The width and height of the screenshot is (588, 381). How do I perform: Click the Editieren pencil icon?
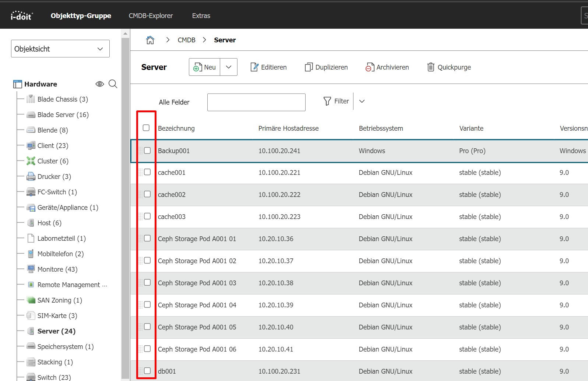254,67
